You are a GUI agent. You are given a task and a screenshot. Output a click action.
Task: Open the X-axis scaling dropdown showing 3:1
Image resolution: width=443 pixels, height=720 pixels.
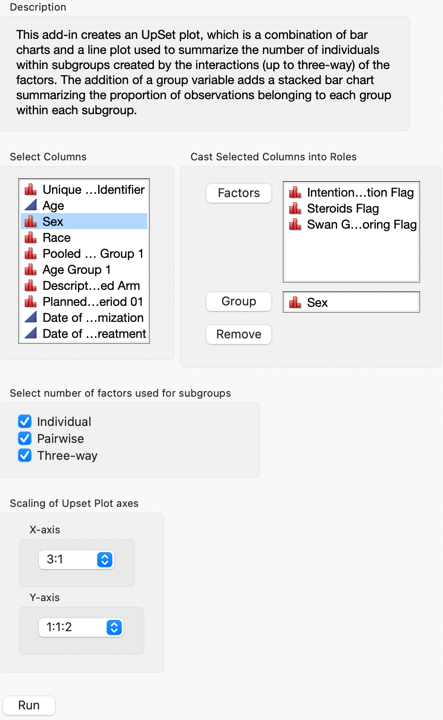tap(76, 559)
